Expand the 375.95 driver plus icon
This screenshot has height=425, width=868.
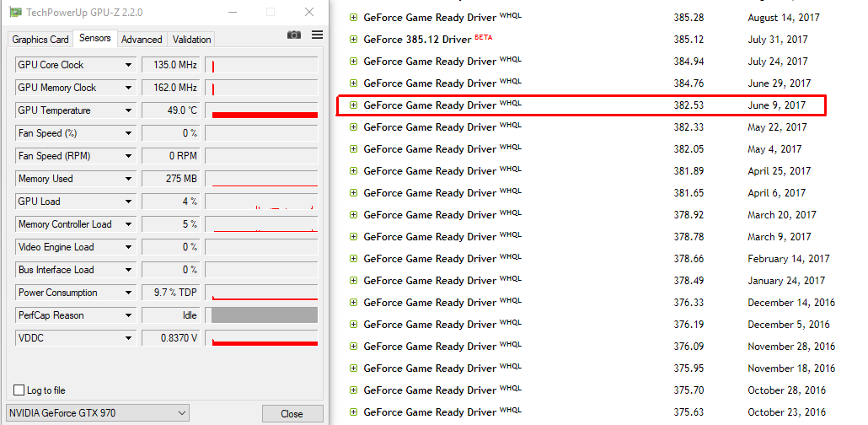pos(353,369)
